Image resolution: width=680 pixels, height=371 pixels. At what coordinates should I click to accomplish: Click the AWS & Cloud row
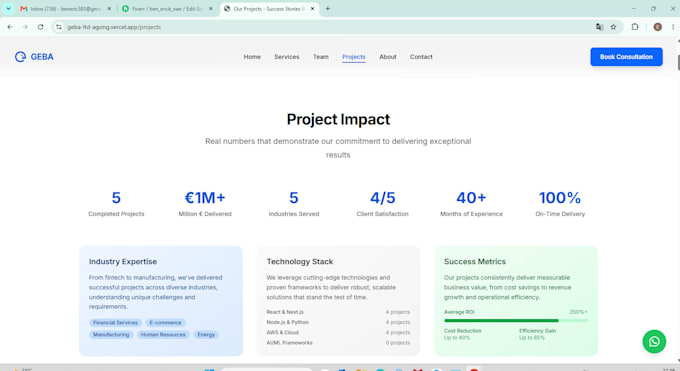click(x=338, y=332)
